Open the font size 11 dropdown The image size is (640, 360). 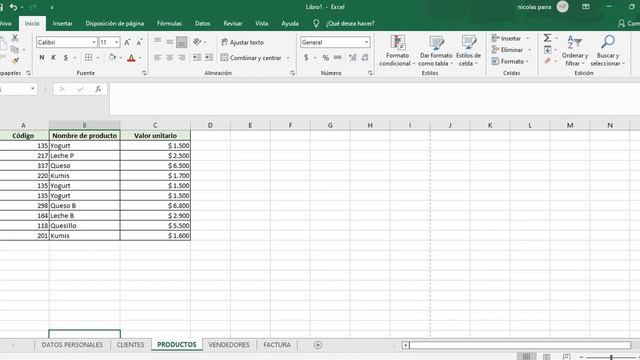(117, 42)
